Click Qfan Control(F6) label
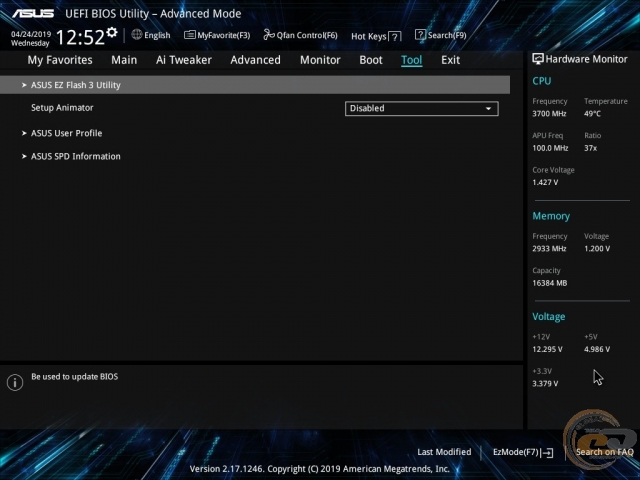Screen dimensions: 640x480 (307, 36)
